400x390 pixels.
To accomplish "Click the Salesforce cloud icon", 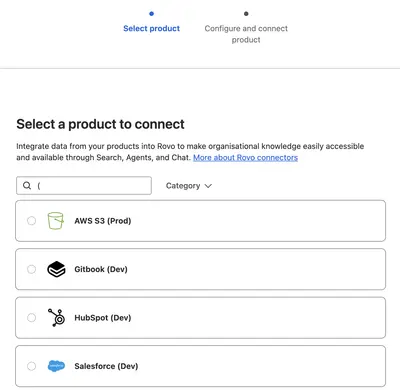I will [x=56, y=366].
